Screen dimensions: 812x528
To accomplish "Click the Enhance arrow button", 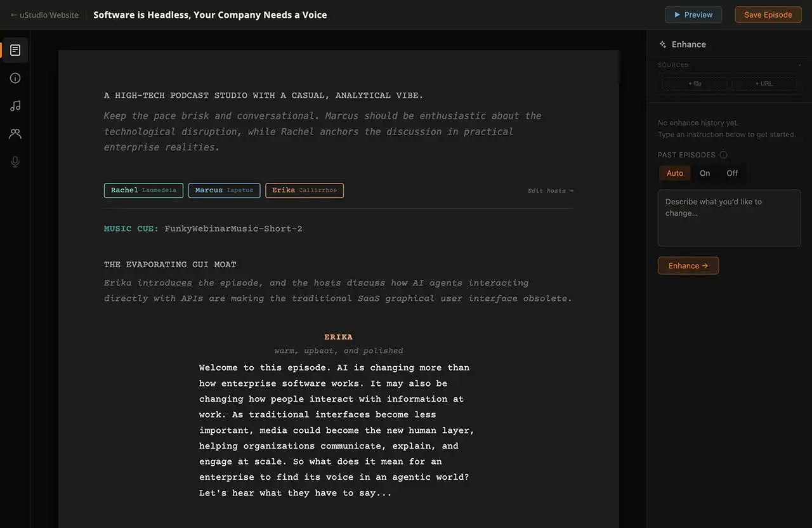I will 688,266.
